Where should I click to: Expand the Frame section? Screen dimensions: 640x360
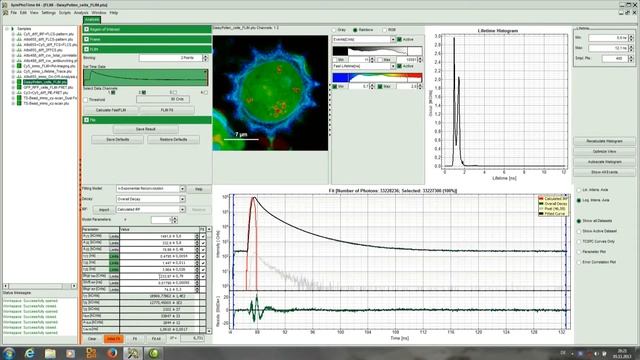tap(87, 39)
